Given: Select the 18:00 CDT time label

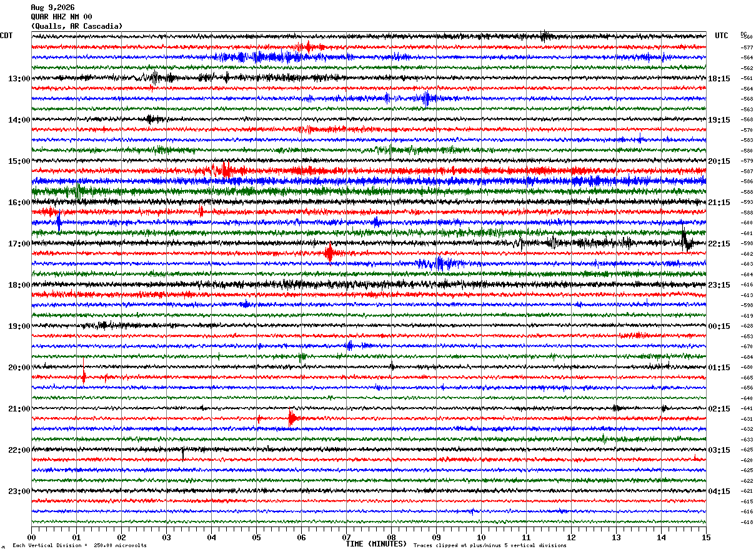Looking at the screenshot, I should point(19,285).
